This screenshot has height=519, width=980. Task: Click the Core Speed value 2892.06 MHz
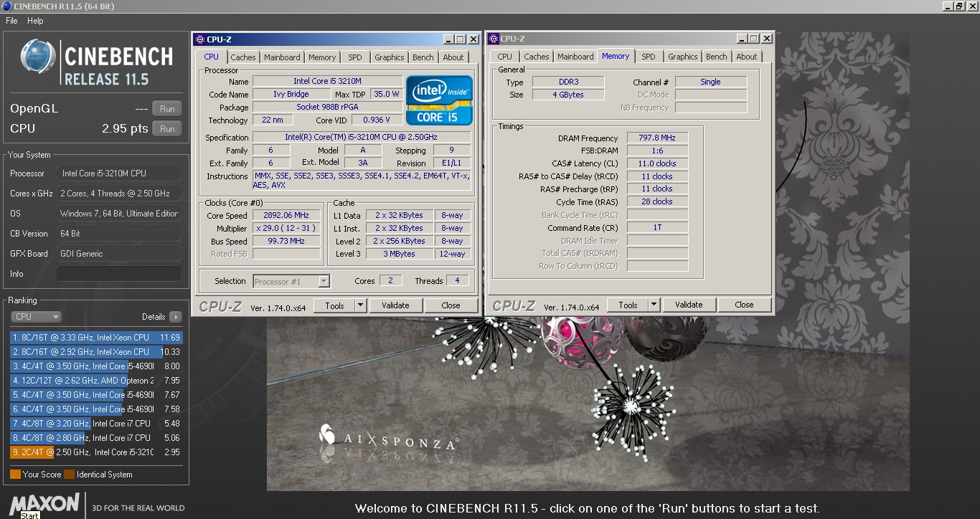tap(286, 216)
